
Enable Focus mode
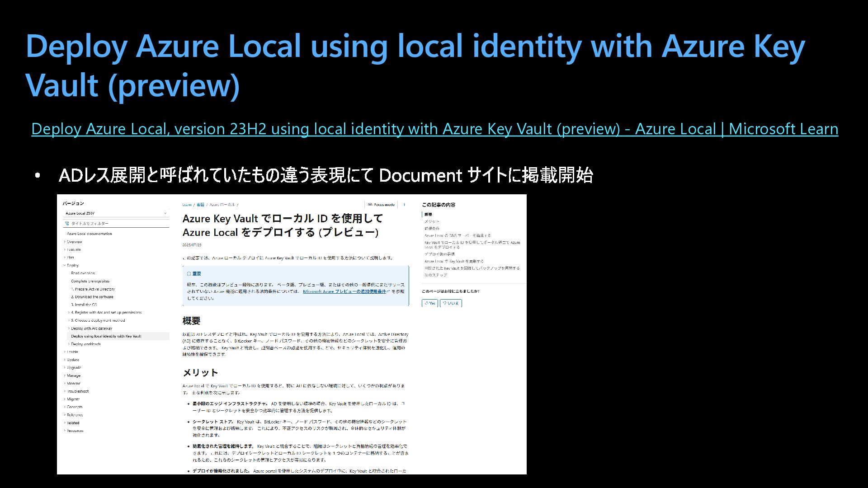click(x=381, y=205)
